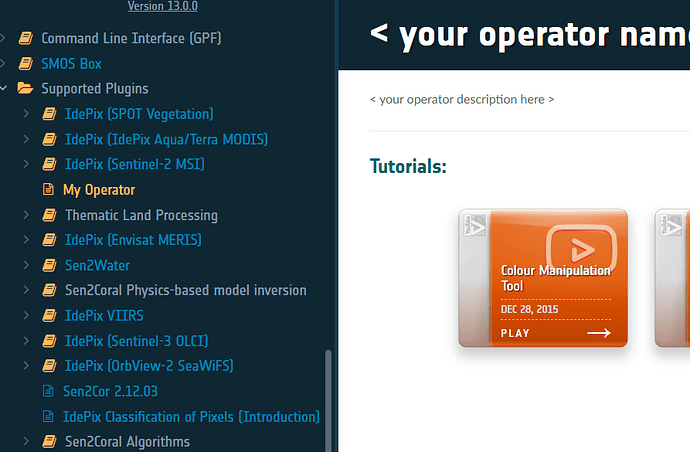690x452 pixels.
Task: Open the Version 13.0.0 link
Action: click(162, 6)
